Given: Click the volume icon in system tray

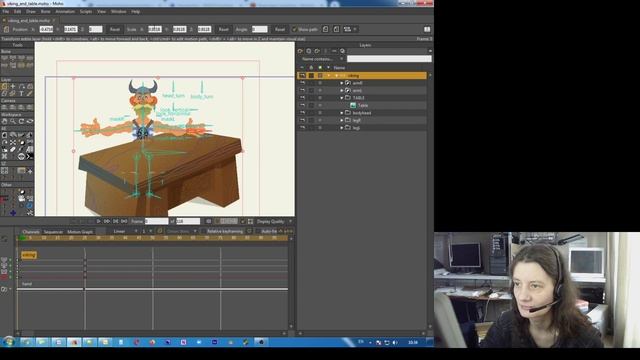Looking at the screenshot, I should (x=395, y=342).
